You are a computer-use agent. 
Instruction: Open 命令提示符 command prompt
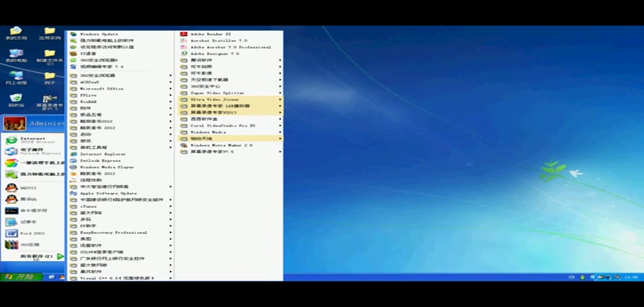click(34, 210)
